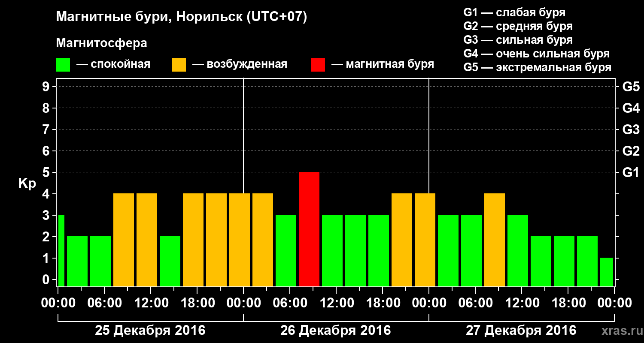Click the "06:00" time label above 27 Декабря
The width and height of the screenshot is (644, 343).
(475, 303)
